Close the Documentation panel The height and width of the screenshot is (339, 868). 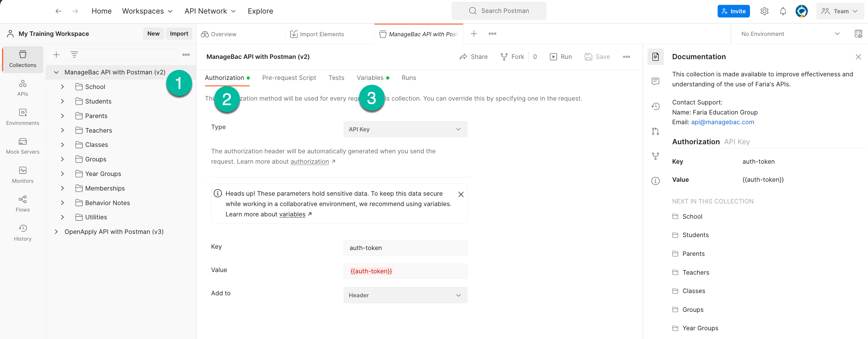point(858,57)
